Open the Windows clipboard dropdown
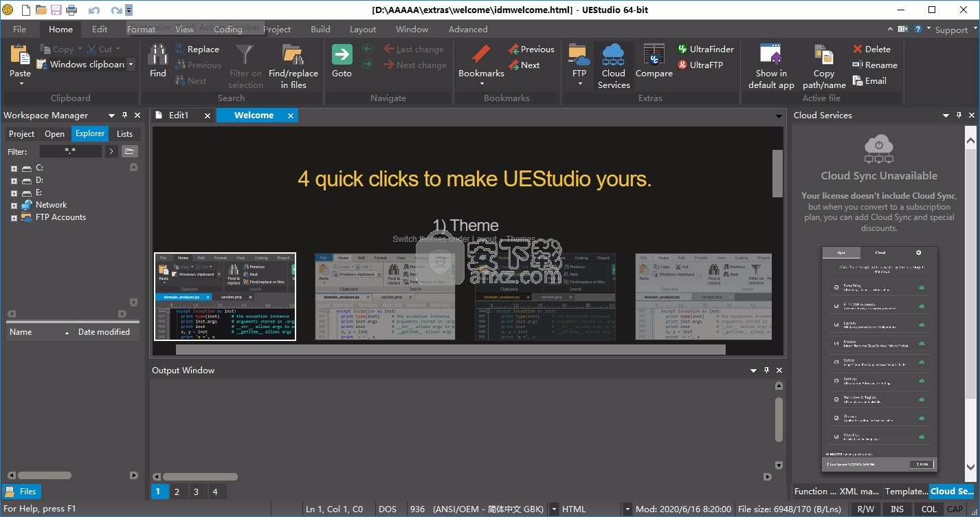 [131, 65]
